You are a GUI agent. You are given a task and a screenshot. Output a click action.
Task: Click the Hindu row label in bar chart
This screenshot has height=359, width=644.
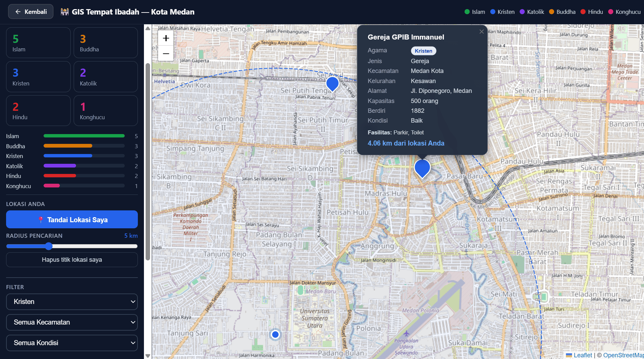(x=14, y=176)
